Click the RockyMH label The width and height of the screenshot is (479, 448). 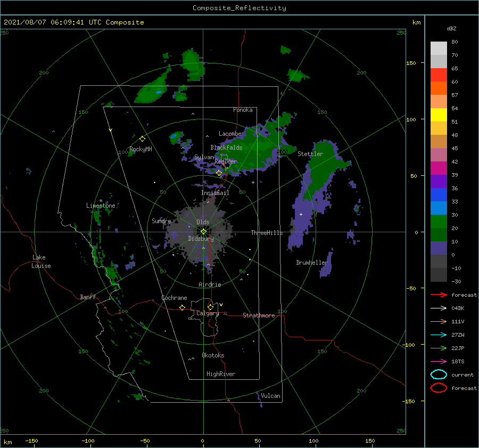(x=141, y=149)
